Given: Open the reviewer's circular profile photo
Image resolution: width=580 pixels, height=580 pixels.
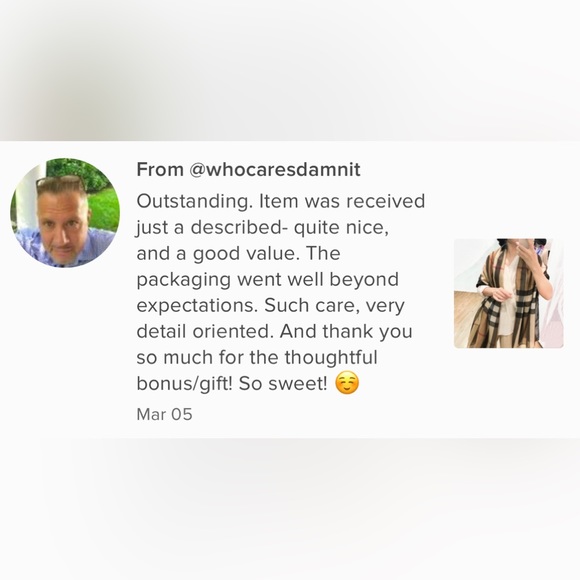Looking at the screenshot, I should click(x=65, y=213).
